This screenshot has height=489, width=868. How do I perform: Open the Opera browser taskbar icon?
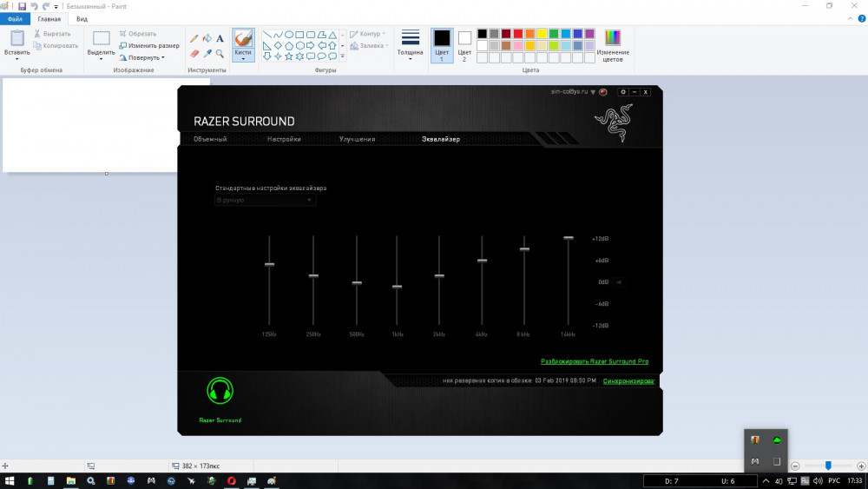click(232, 480)
